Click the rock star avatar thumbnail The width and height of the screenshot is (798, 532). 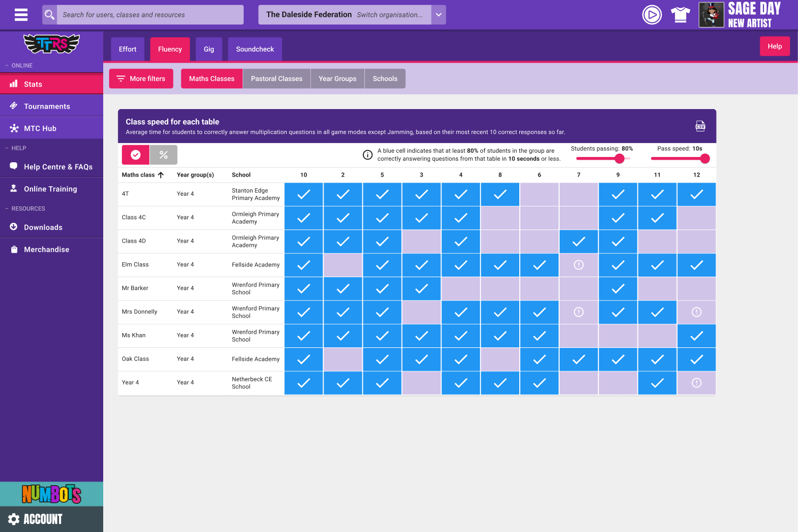[x=711, y=14]
